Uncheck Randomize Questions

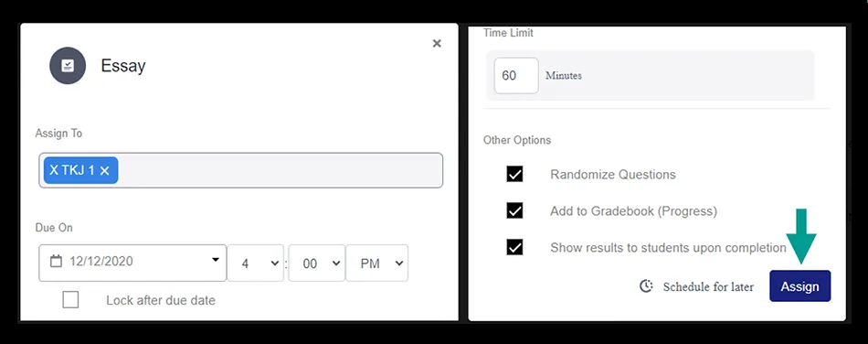point(514,174)
